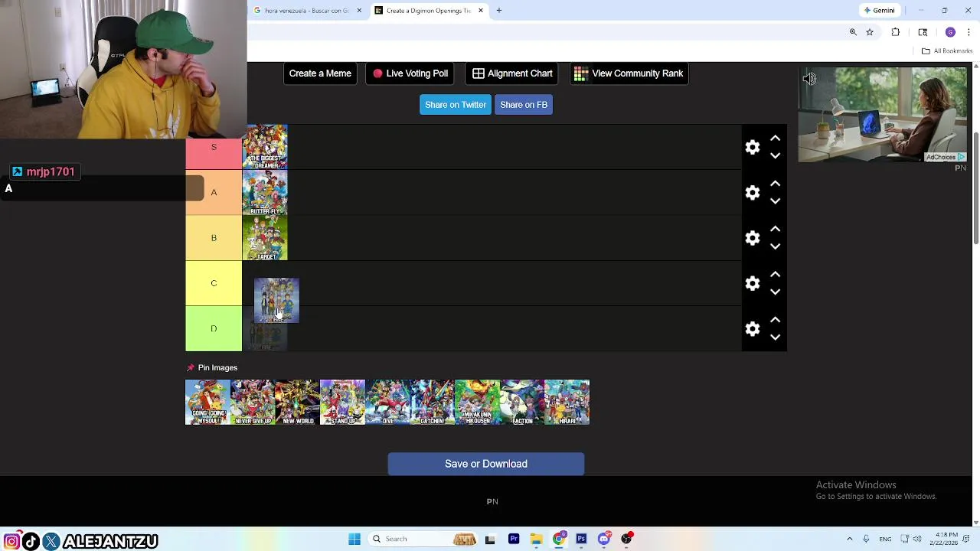The height and width of the screenshot is (551, 980).
Task: Select the Gatchen! thumbnail
Action: (x=432, y=403)
